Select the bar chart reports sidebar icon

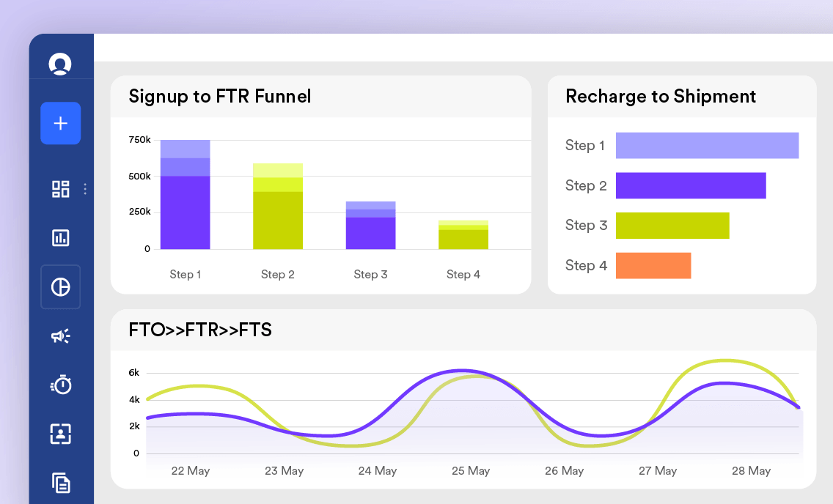click(61, 237)
